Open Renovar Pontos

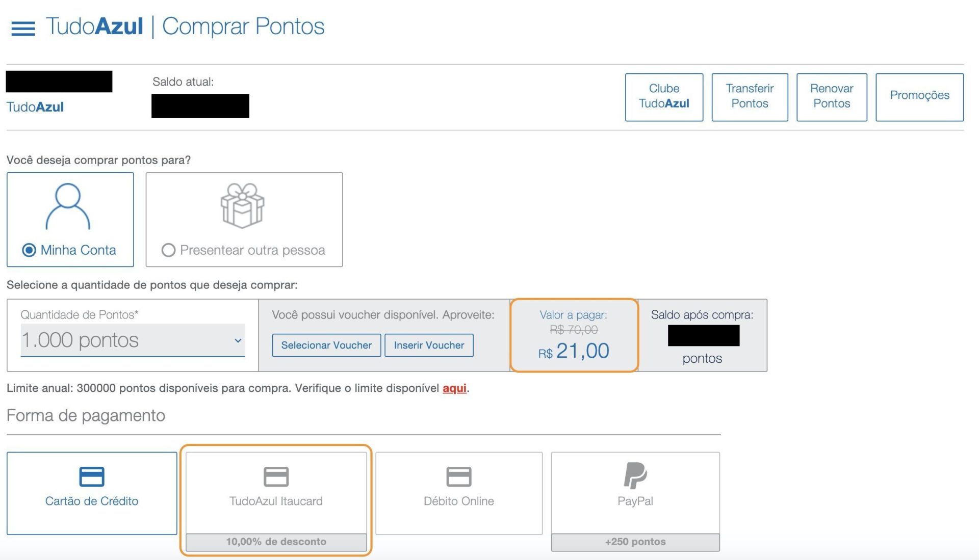[x=832, y=97]
